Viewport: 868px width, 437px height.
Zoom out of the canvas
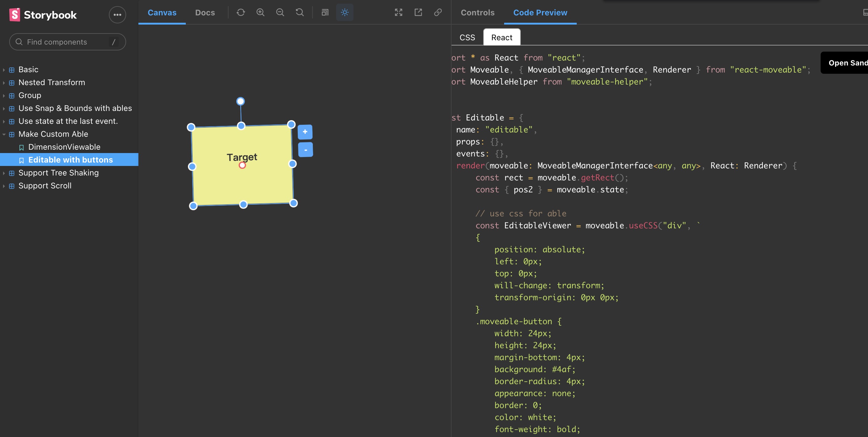click(x=280, y=13)
